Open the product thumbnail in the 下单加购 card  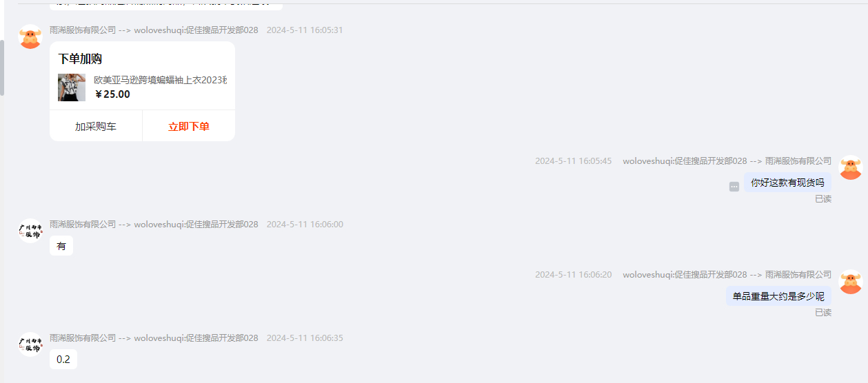pos(72,87)
